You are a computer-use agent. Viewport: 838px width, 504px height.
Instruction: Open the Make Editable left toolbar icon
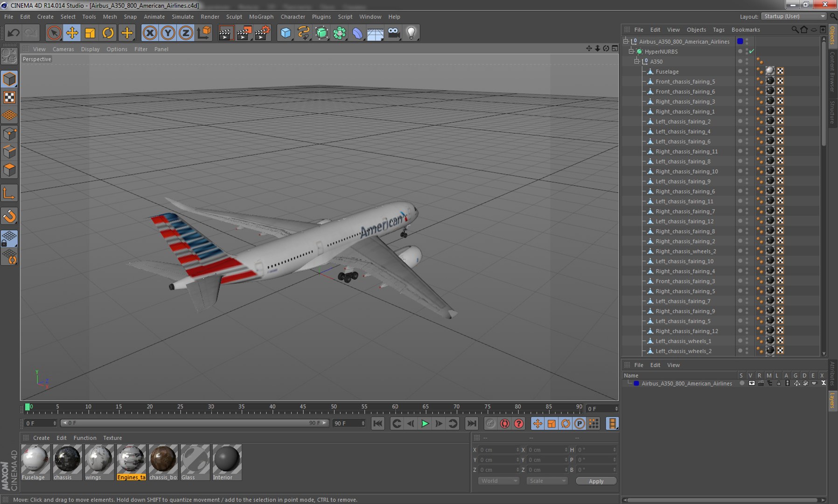tap(9, 56)
